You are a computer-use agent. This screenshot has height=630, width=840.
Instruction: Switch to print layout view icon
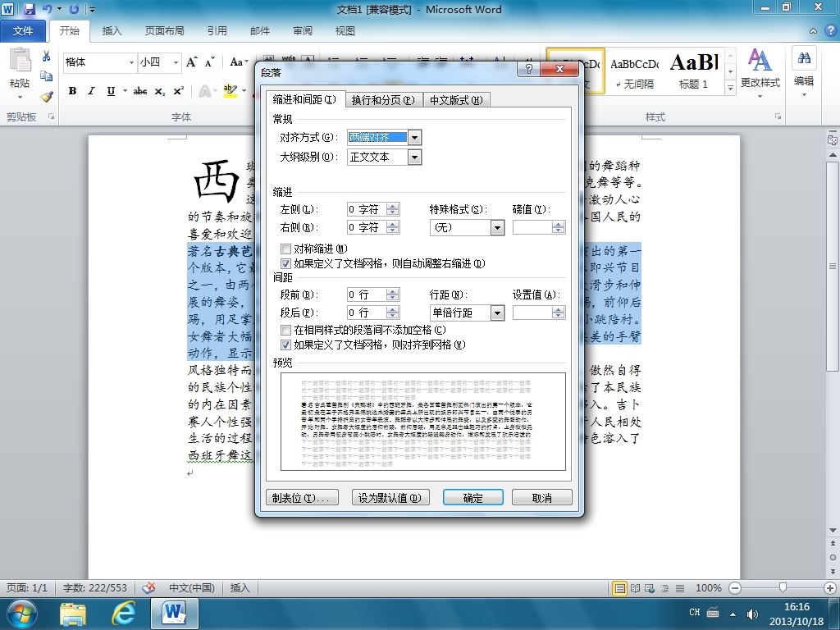pyautogui.click(x=620, y=588)
